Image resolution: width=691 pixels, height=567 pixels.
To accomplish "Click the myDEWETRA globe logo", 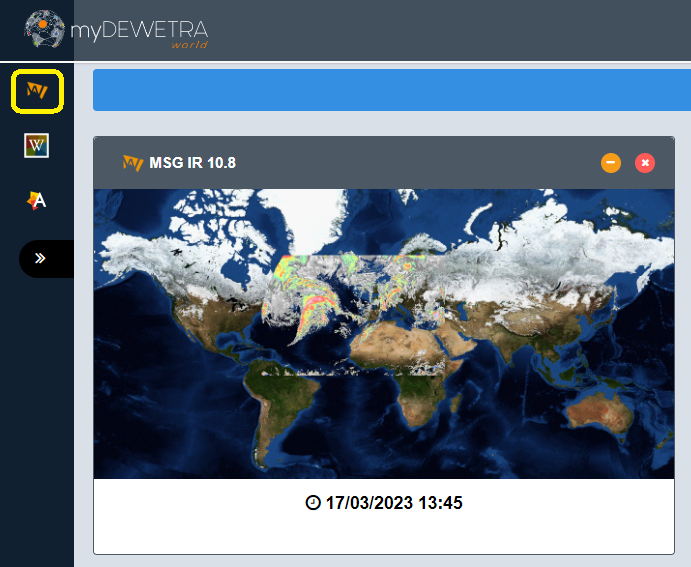I will point(45,30).
